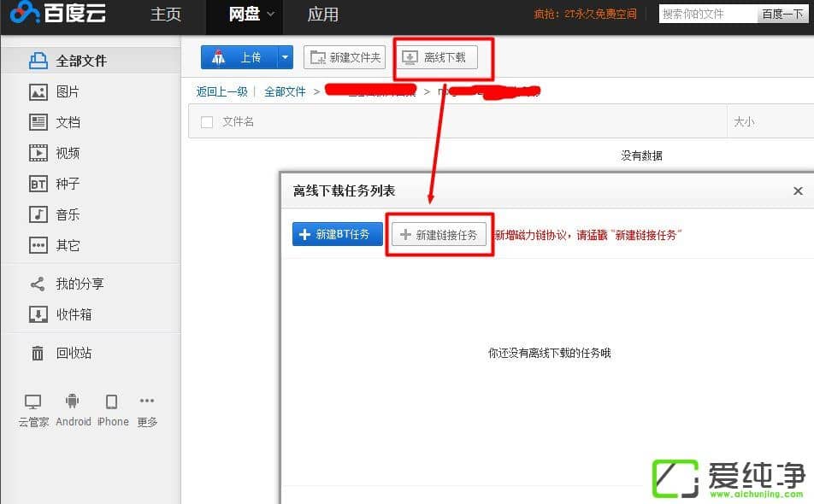Click the iPhone client icon

pyautogui.click(x=111, y=401)
